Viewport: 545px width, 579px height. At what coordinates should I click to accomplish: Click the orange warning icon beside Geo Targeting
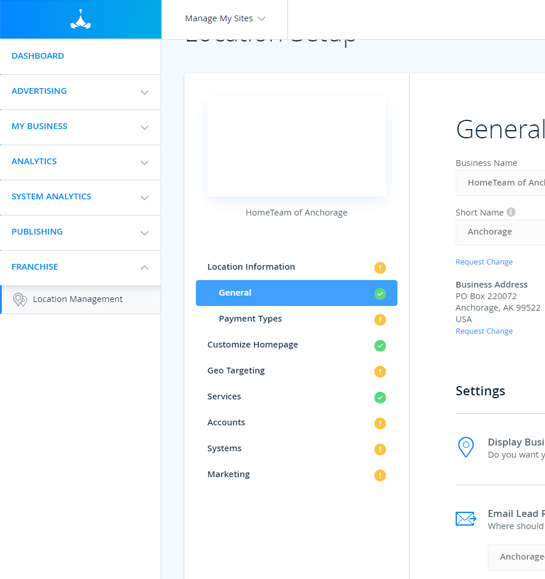pyautogui.click(x=380, y=371)
